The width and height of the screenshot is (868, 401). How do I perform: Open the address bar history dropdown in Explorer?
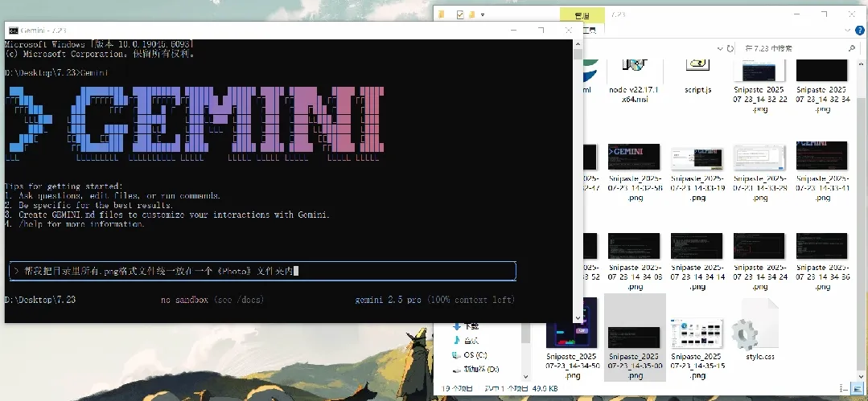[x=718, y=49]
